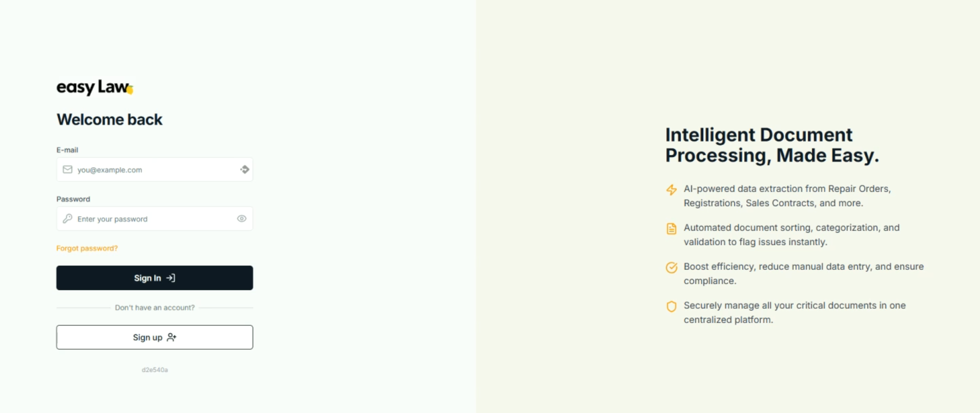Click the lightning bolt feature icon

pos(671,190)
